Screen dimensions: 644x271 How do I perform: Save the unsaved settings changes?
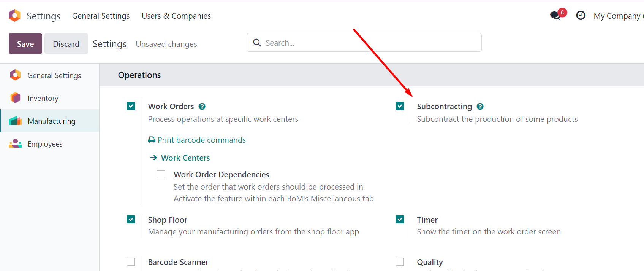tap(25, 44)
